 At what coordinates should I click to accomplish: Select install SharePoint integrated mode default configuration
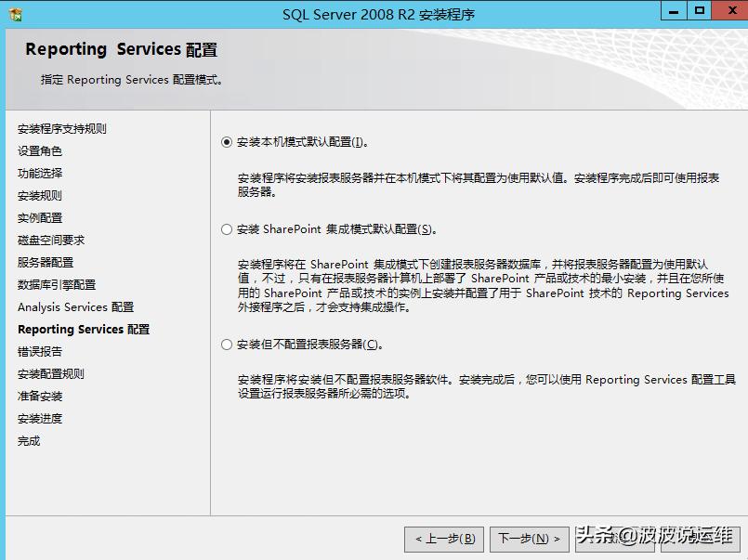(226, 229)
